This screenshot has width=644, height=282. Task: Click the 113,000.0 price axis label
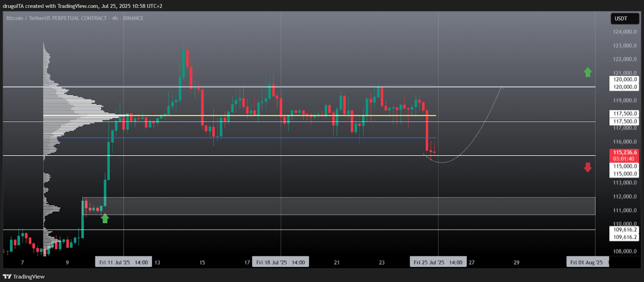(x=625, y=183)
